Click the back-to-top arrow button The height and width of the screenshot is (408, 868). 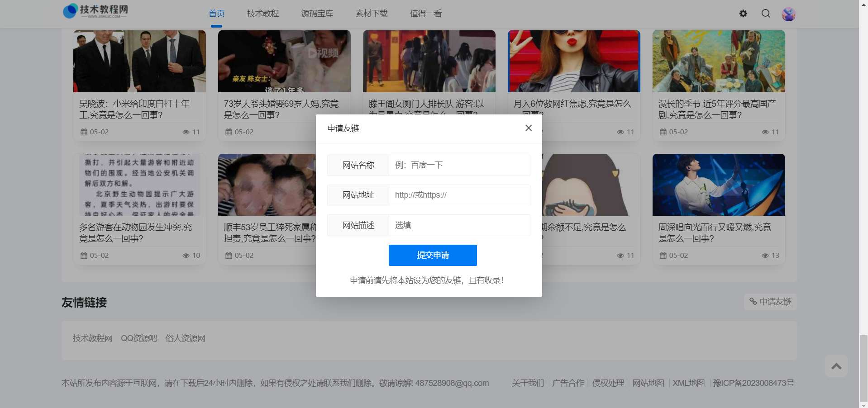pyautogui.click(x=836, y=366)
